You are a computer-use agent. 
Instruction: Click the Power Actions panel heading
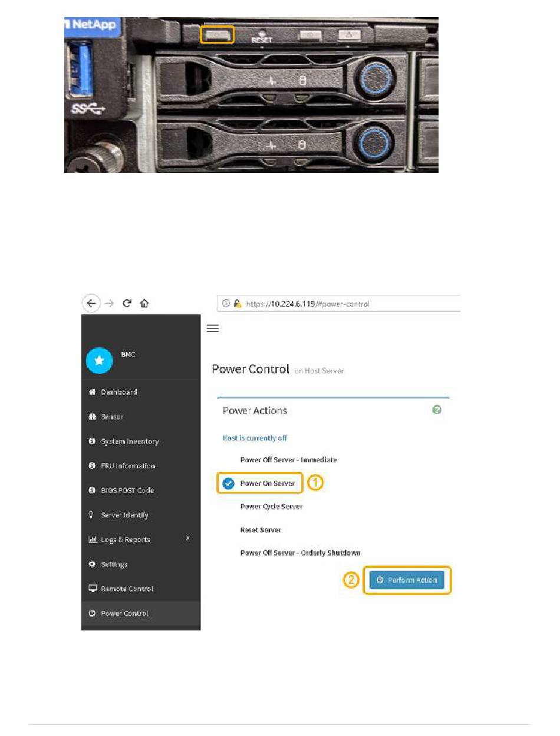pyautogui.click(x=255, y=410)
